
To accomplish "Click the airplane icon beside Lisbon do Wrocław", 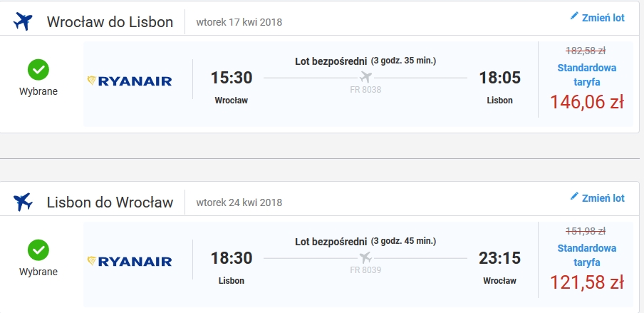I will point(23,202).
